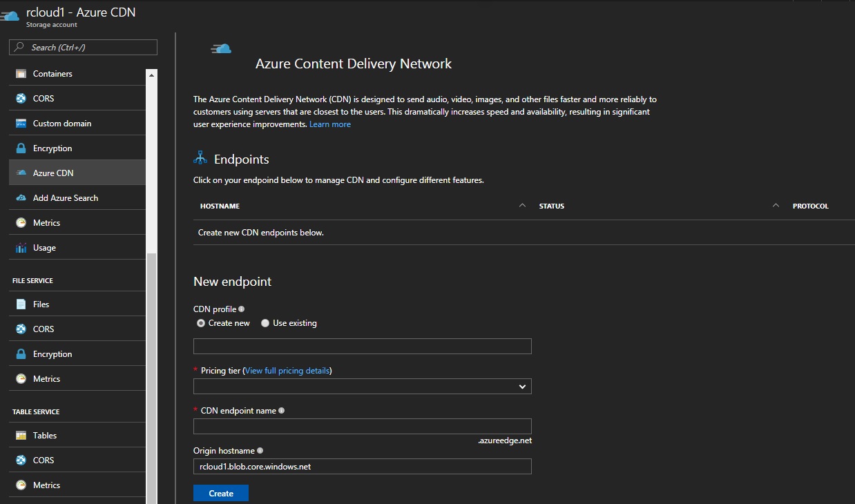Click the Tables icon under Table Service

tap(21, 436)
